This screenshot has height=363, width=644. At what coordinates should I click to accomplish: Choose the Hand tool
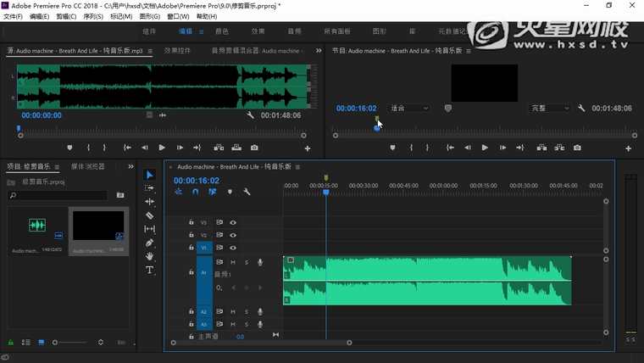tap(150, 256)
